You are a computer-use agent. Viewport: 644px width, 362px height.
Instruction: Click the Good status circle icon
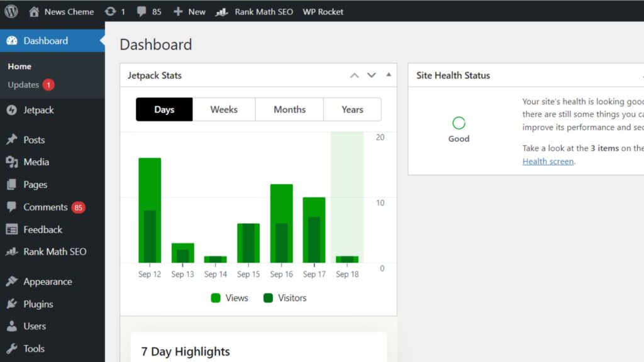[x=458, y=123]
